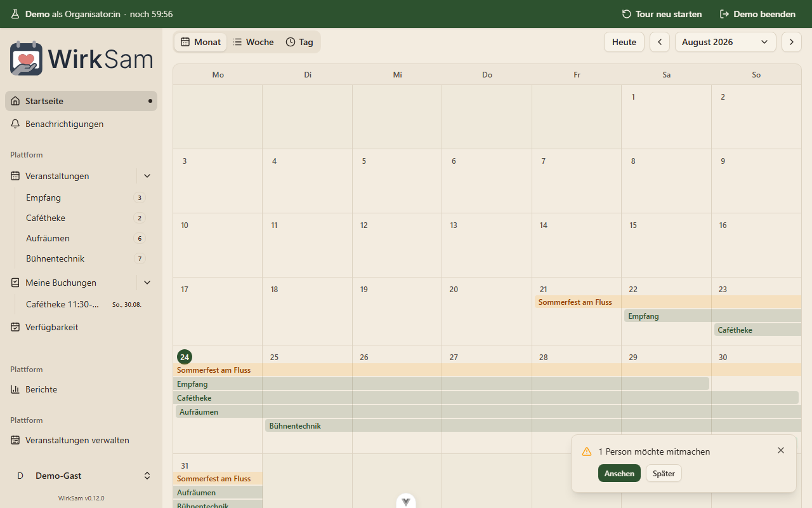Open the Bühnentechnik shift starting on the 25th

click(x=534, y=426)
